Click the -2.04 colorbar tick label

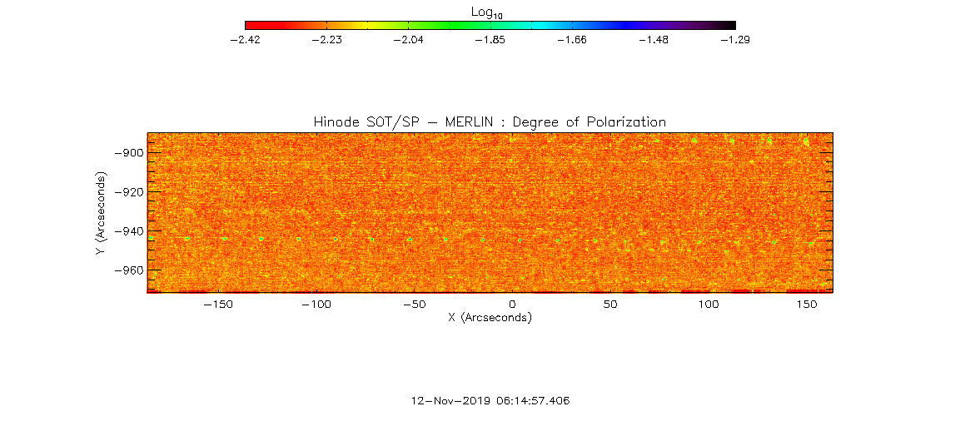click(x=408, y=39)
